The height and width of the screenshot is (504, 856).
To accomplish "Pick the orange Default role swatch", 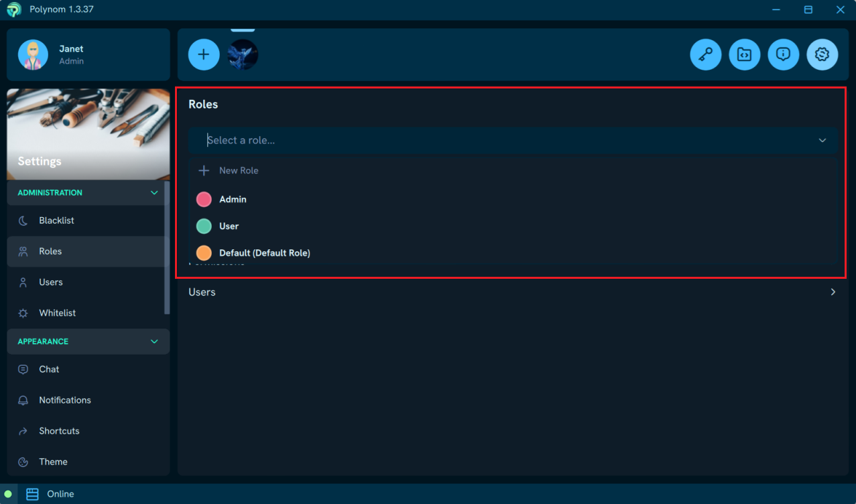I will pyautogui.click(x=204, y=253).
